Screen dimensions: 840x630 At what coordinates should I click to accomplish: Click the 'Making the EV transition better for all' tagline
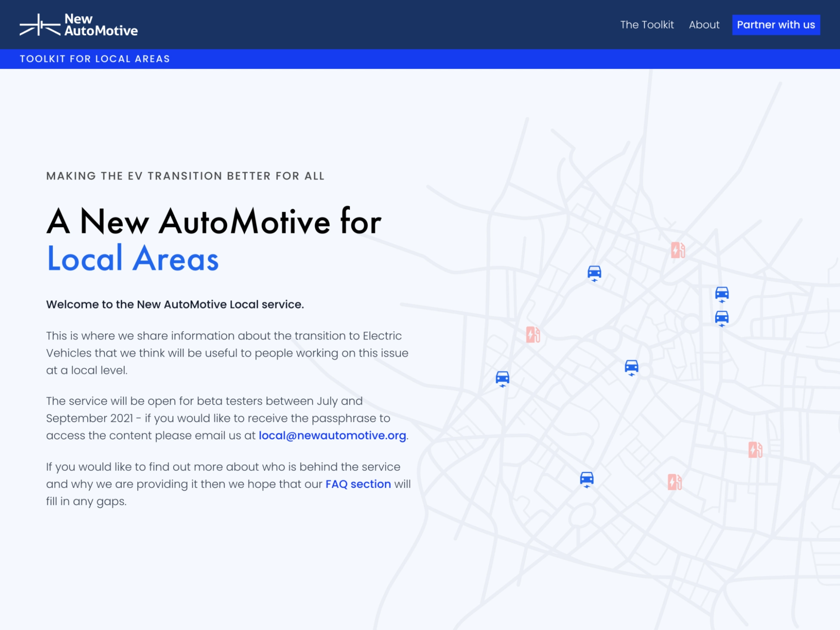(185, 176)
